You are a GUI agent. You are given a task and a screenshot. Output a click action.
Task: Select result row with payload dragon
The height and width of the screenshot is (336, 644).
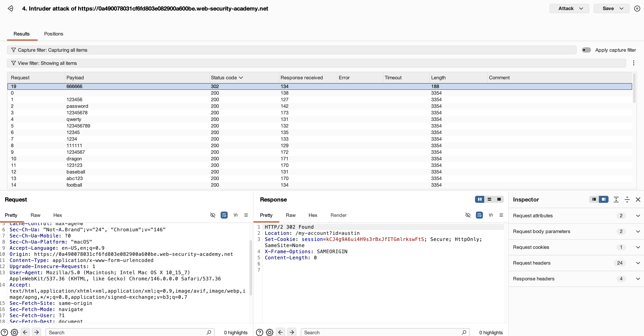pos(320,159)
